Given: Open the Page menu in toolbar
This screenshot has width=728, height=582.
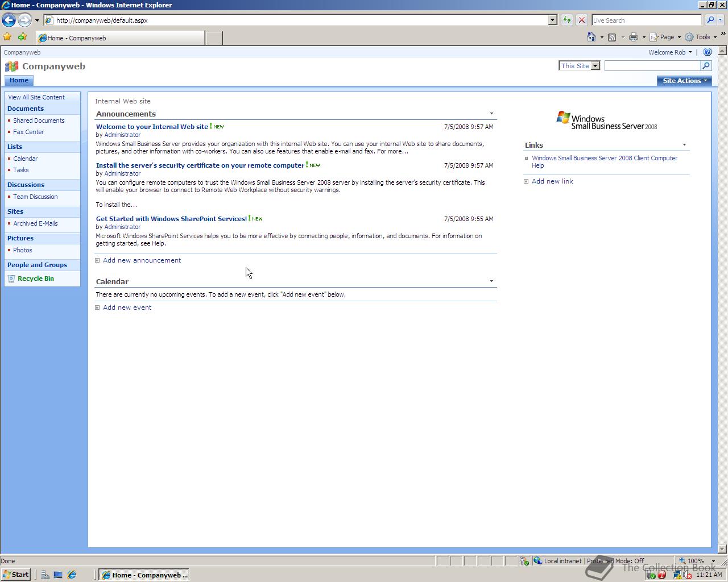Looking at the screenshot, I should click(x=665, y=37).
